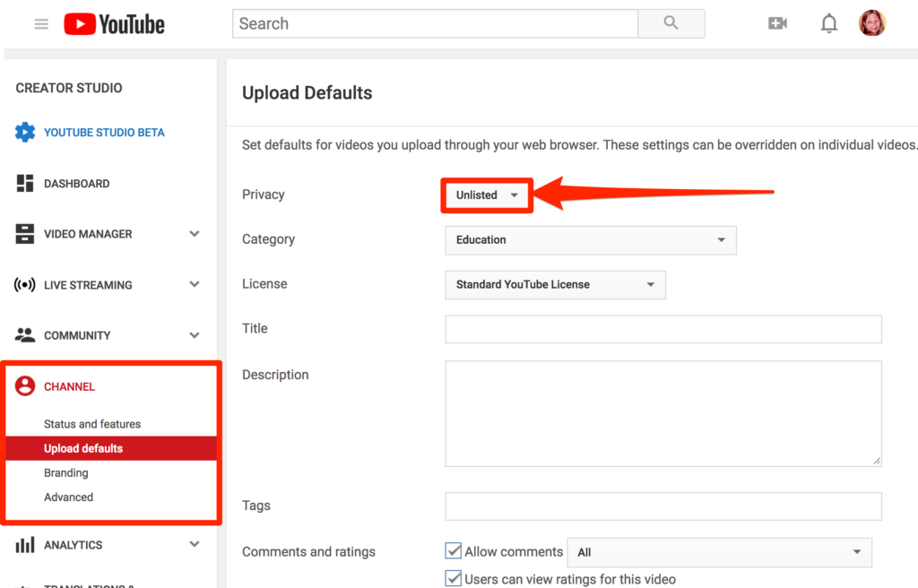The width and height of the screenshot is (918, 588).
Task: Open the comments dropdown showing All
Action: click(x=720, y=552)
